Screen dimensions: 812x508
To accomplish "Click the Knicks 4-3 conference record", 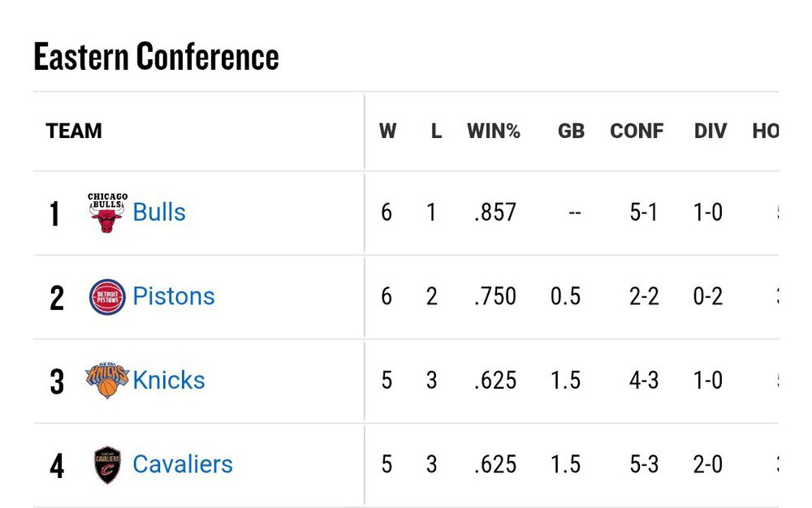I will [x=644, y=380].
